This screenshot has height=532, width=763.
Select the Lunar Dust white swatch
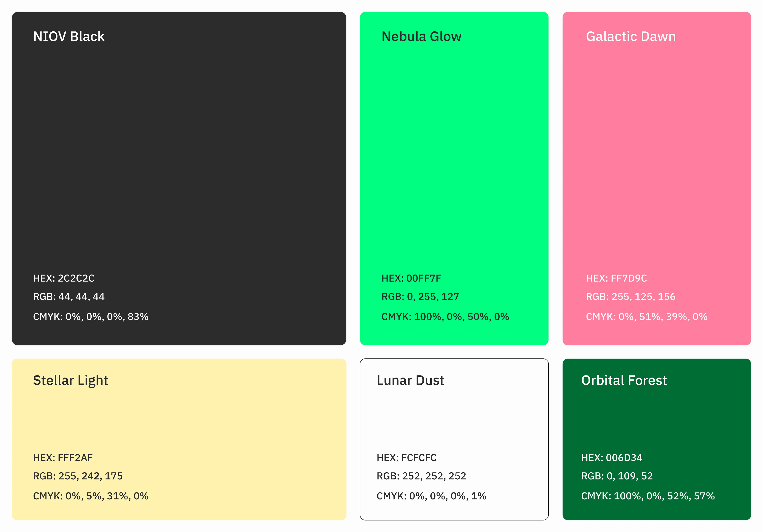click(x=454, y=419)
